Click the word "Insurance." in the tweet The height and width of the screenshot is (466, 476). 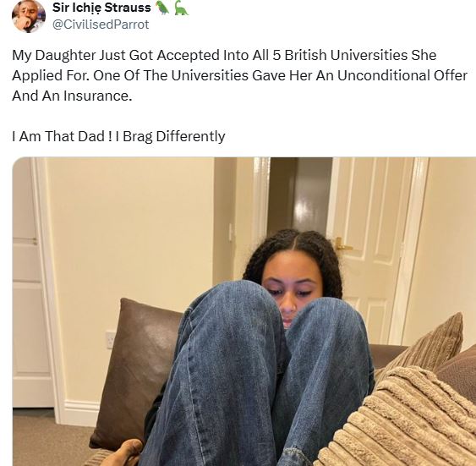98,96
